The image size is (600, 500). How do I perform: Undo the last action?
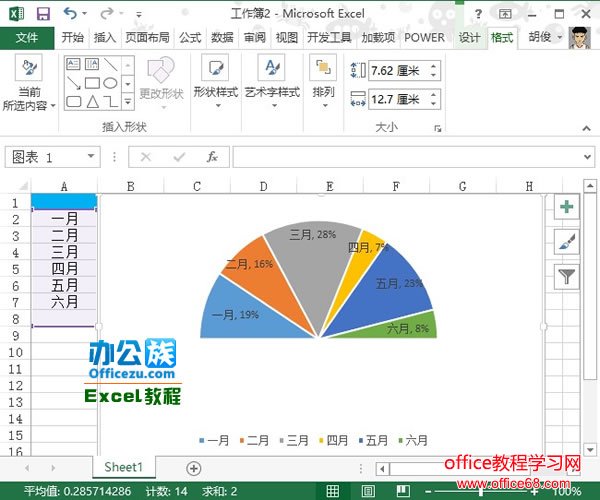click(x=70, y=13)
